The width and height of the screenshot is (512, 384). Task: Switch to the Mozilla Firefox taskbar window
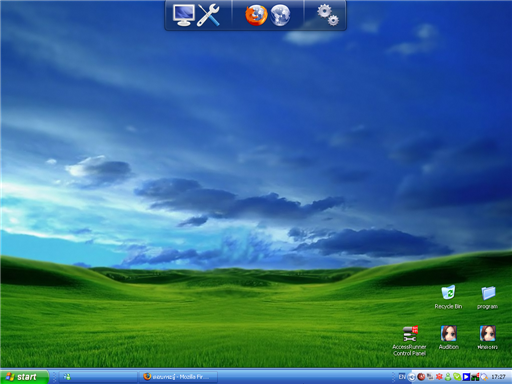[x=178, y=377]
